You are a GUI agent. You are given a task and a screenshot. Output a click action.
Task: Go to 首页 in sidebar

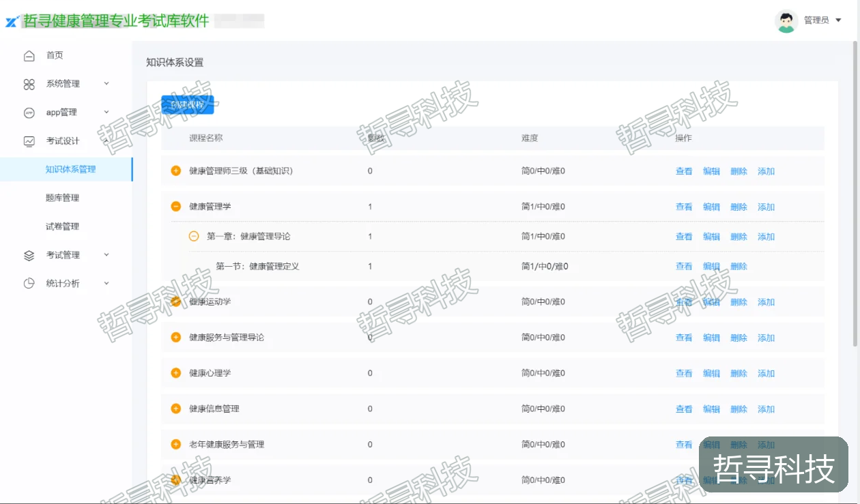tap(55, 56)
